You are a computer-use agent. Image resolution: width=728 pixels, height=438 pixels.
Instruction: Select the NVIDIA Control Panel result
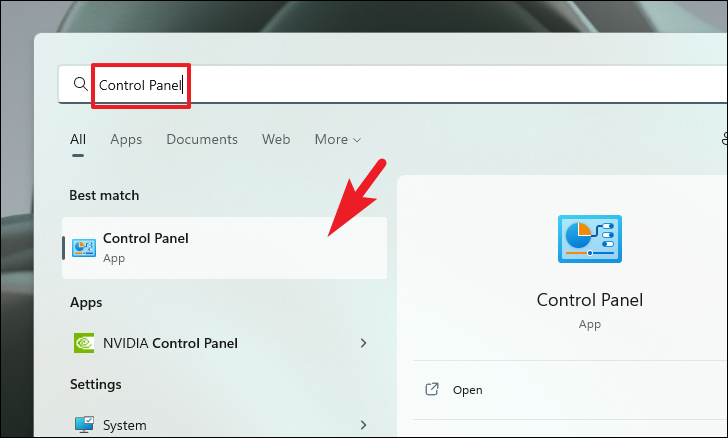[224, 343]
